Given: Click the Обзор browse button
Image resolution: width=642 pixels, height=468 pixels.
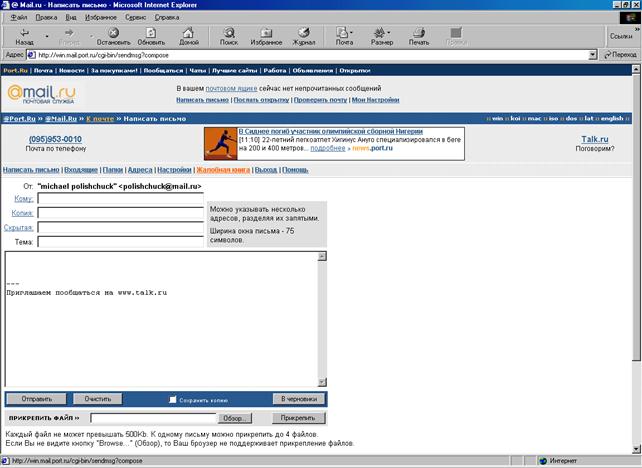Looking at the screenshot, I should tap(235, 418).
